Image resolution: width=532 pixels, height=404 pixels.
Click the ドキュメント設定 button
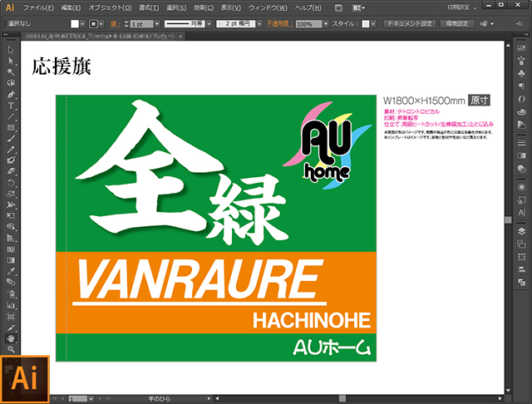(410, 24)
